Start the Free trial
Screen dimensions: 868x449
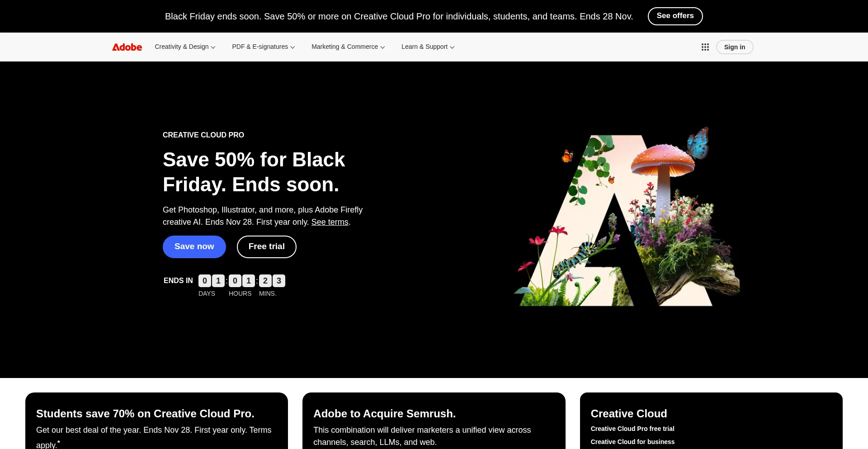(267, 247)
